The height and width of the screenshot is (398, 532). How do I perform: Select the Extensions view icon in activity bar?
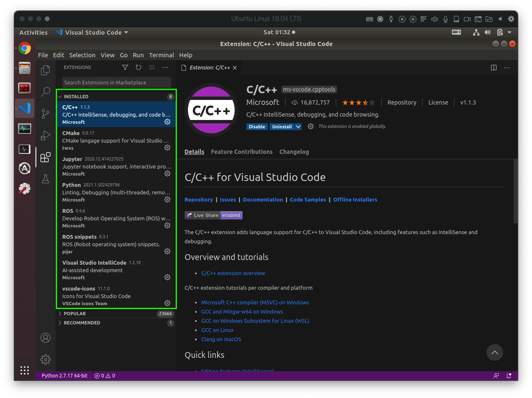(46, 157)
